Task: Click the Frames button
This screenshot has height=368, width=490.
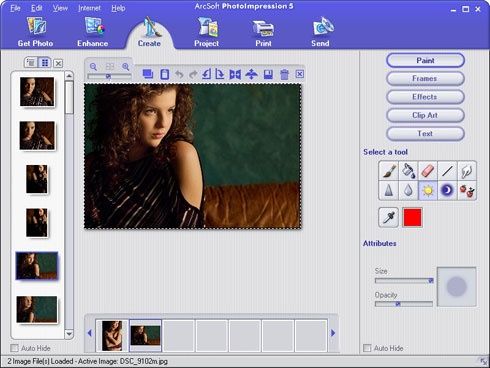Action: point(425,79)
